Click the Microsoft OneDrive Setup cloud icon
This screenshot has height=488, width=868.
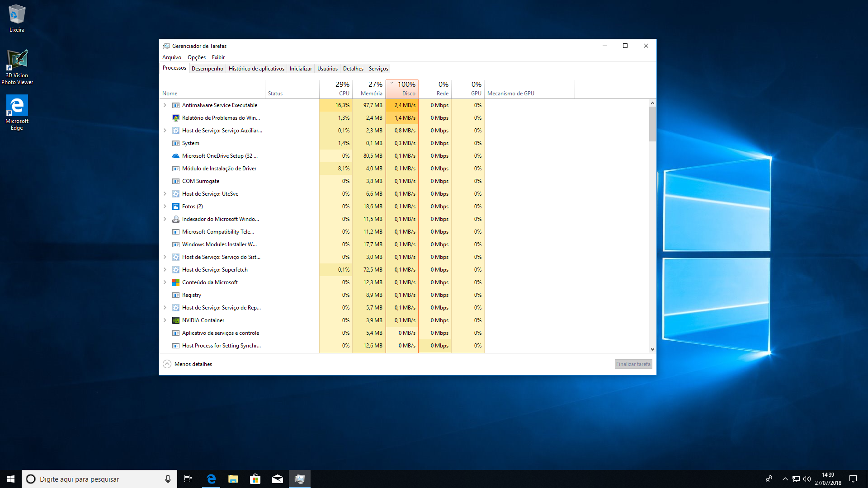tap(176, 156)
